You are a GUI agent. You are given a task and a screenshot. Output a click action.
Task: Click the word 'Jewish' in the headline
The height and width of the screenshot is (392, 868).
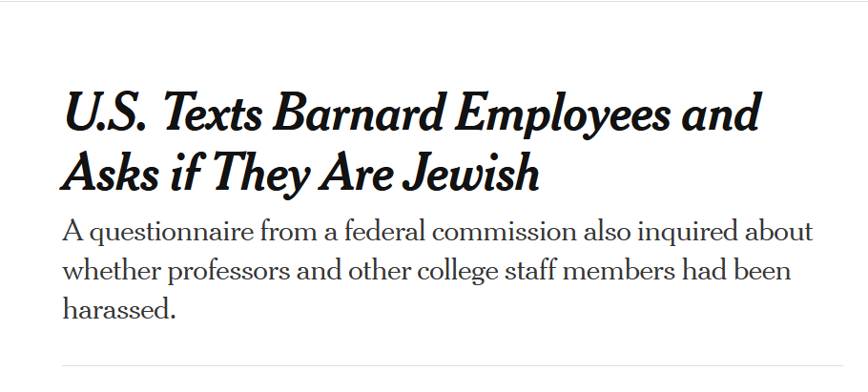click(x=470, y=172)
